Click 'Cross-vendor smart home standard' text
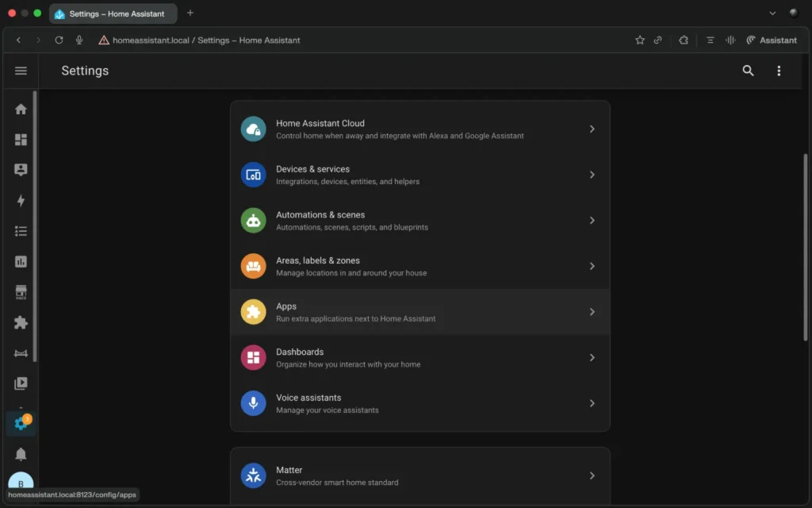This screenshot has height=508, width=812. pos(337,483)
